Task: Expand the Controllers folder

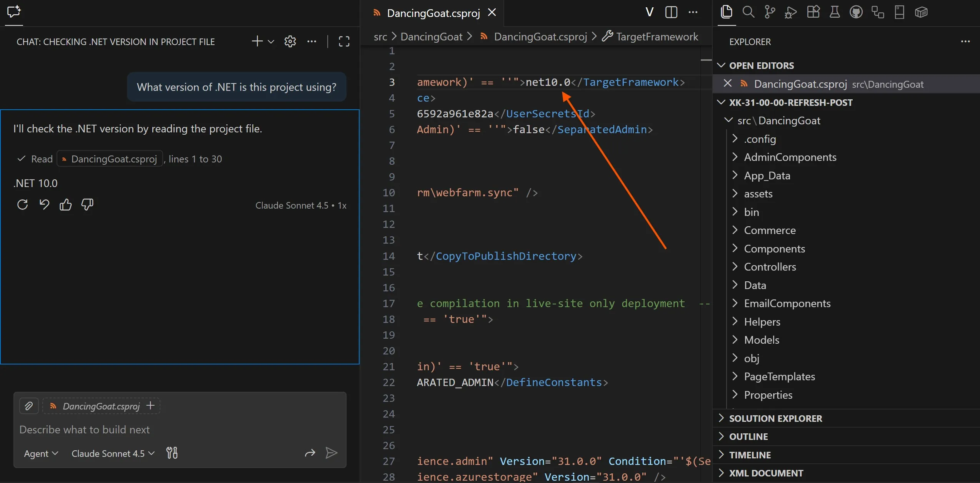Action: (770, 267)
